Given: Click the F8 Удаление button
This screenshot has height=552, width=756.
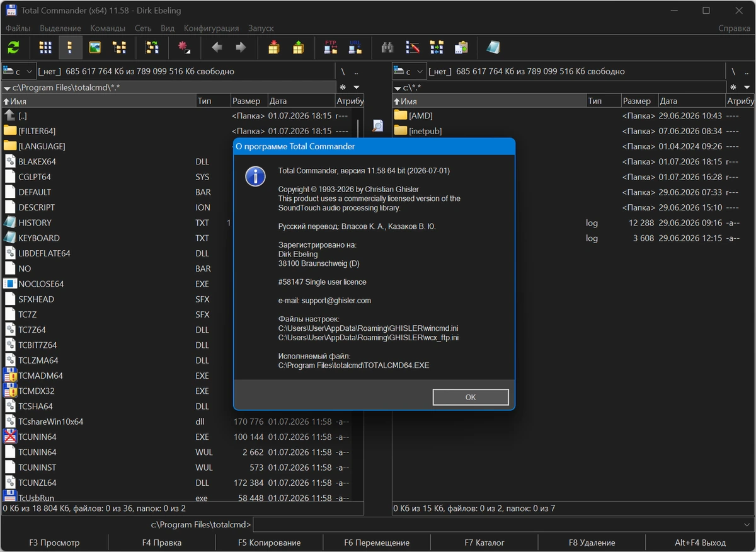Looking at the screenshot, I should click(592, 543).
